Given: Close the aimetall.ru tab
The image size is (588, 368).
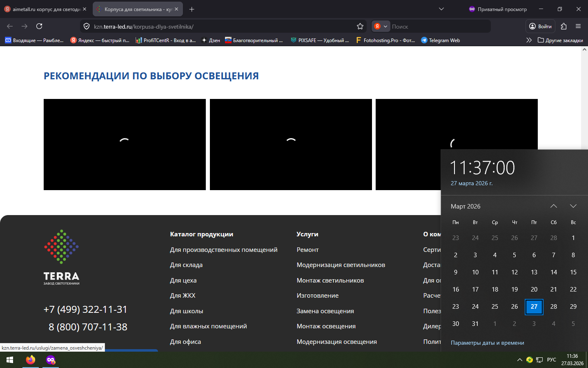Looking at the screenshot, I should [x=85, y=9].
